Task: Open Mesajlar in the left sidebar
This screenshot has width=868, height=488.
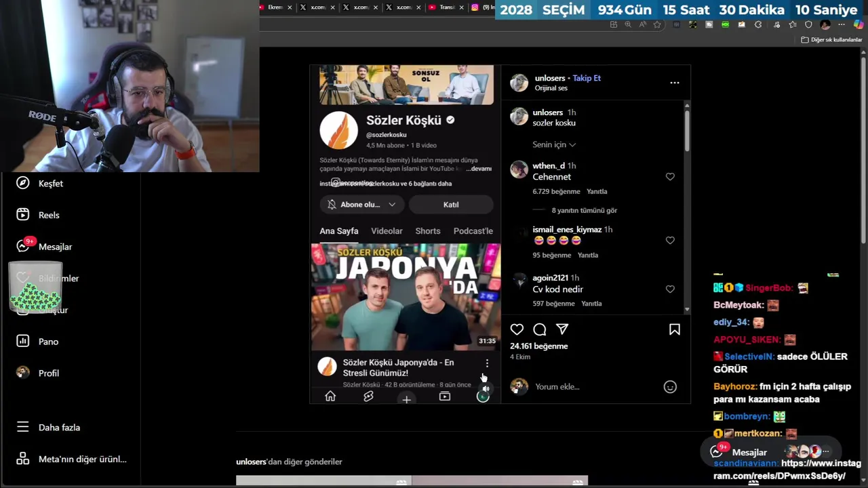Action: click(x=45, y=247)
